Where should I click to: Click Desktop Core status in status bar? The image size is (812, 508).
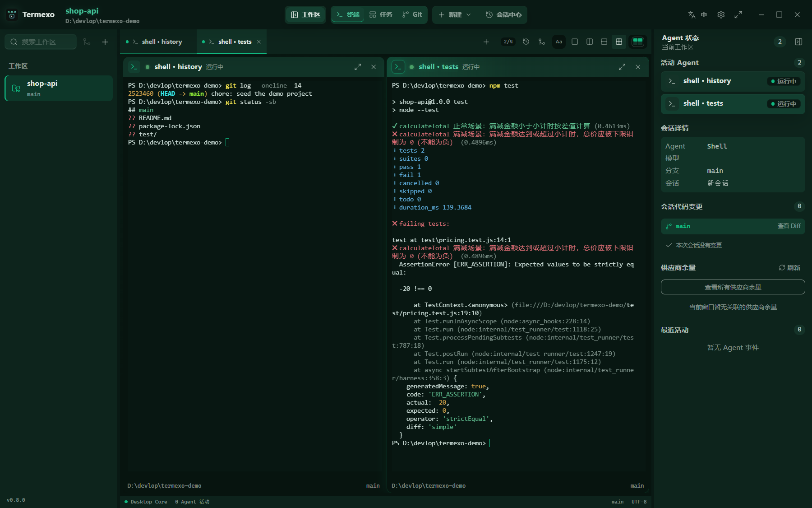point(146,502)
